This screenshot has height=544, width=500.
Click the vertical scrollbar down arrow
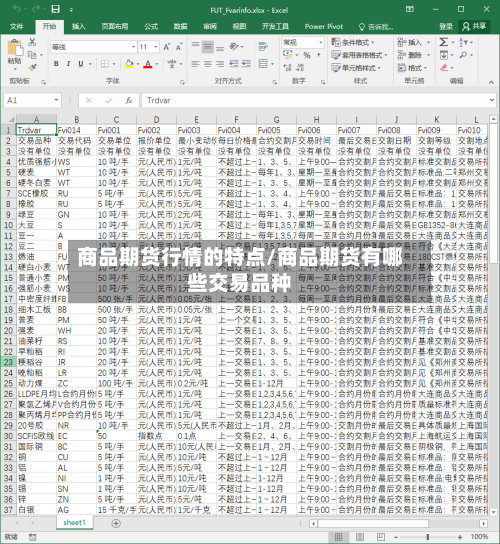pyautogui.click(x=493, y=512)
